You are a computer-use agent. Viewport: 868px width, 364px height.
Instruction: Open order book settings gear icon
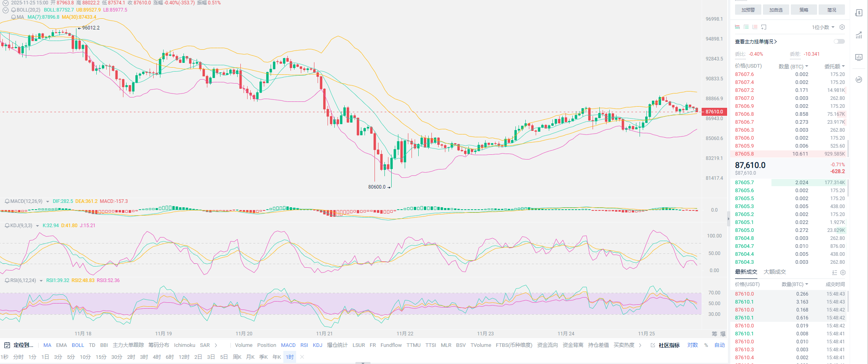(x=842, y=27)
